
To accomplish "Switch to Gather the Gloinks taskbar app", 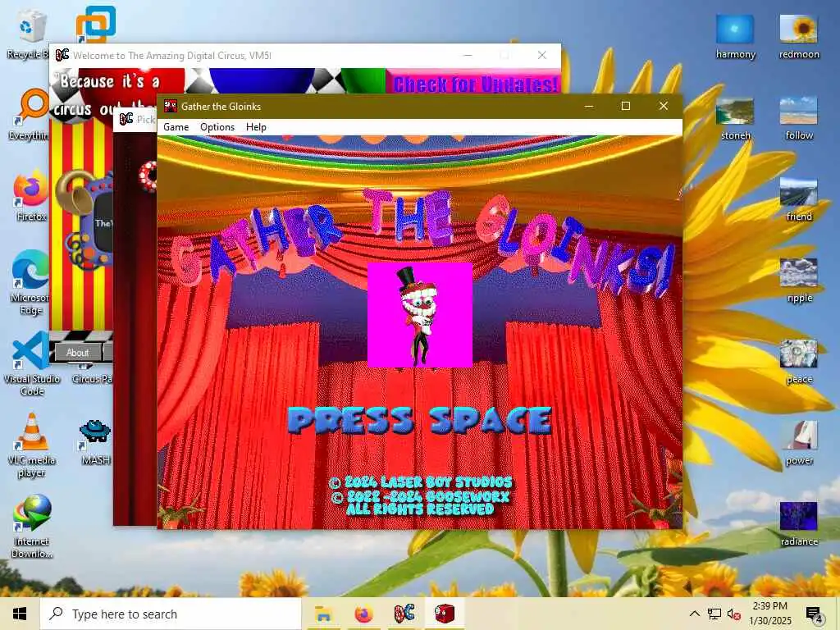I will click(445, 614).
